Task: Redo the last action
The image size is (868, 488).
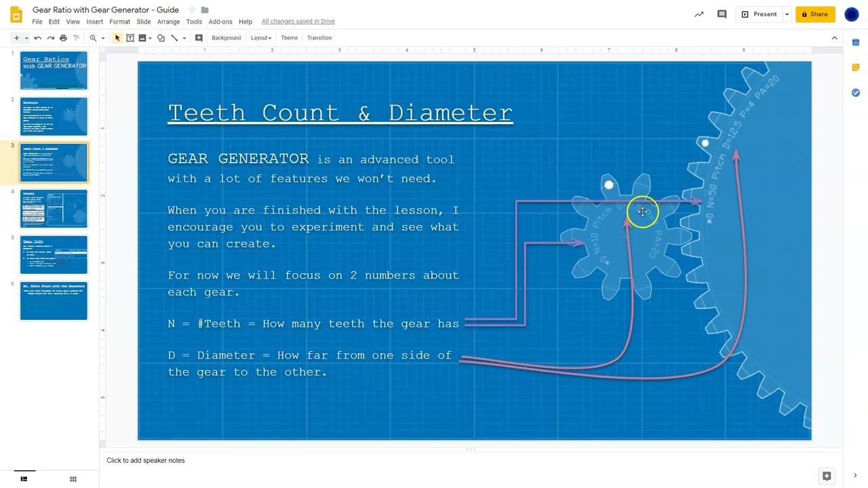Action: click(50, 38)
